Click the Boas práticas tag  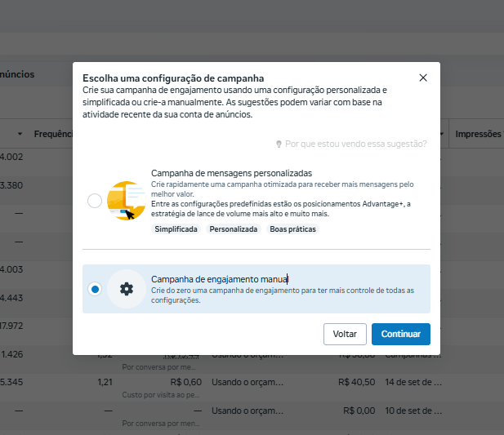292,229
